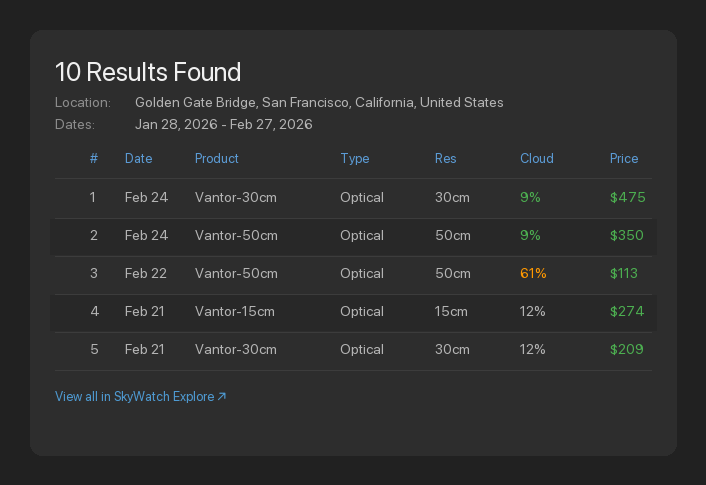Screen dimensions: 706x485
Task: Click the $475 price in row 1
Action: (x=628, y=198)
